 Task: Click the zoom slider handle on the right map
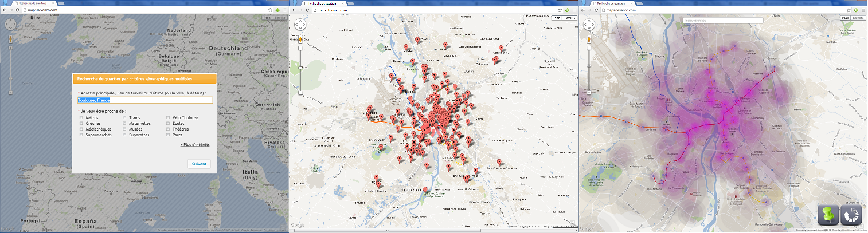click(x=589, y=65)
